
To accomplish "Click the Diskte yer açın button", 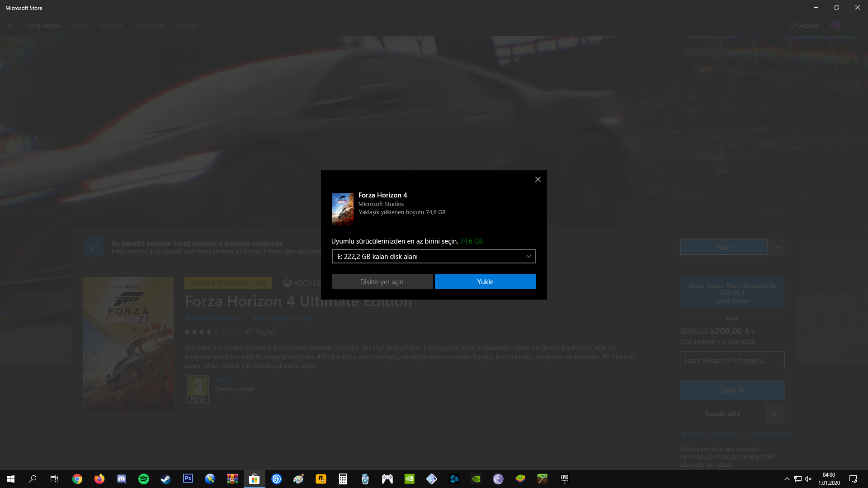I will (382, 282).
